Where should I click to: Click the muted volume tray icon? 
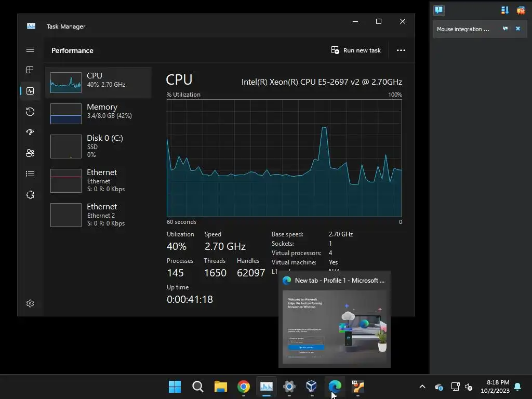click(x=469, y=387)
